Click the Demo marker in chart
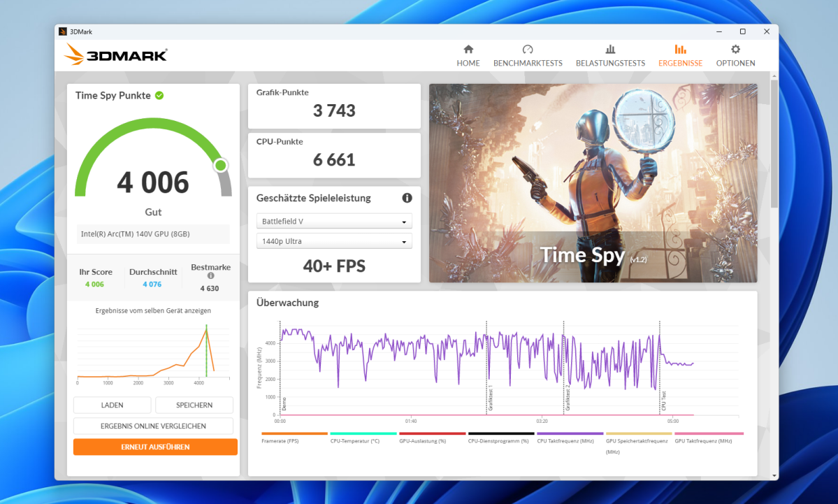Screen dimensions: 838x504 tap(284, 404)
